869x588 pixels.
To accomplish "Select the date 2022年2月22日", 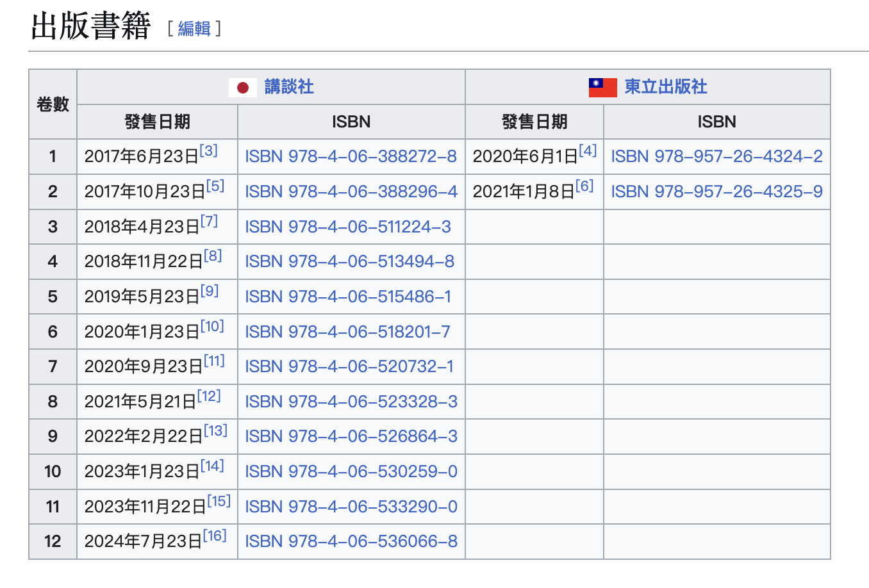I will [x=144, y=437].
